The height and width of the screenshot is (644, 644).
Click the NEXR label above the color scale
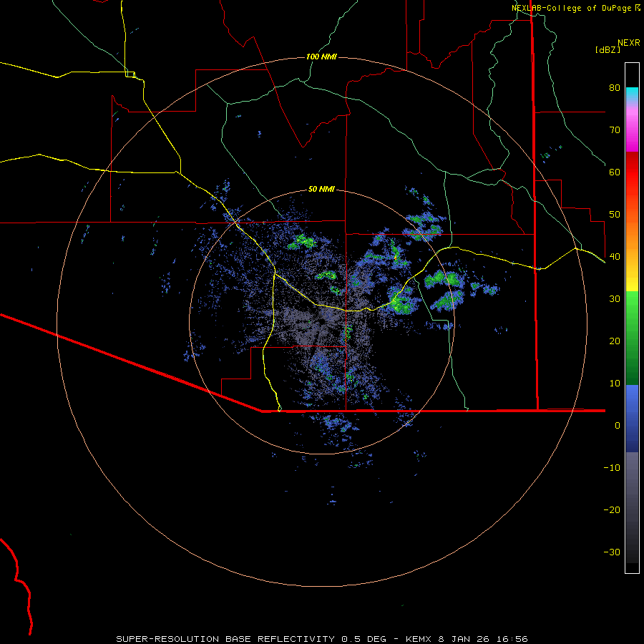[628, 43]
